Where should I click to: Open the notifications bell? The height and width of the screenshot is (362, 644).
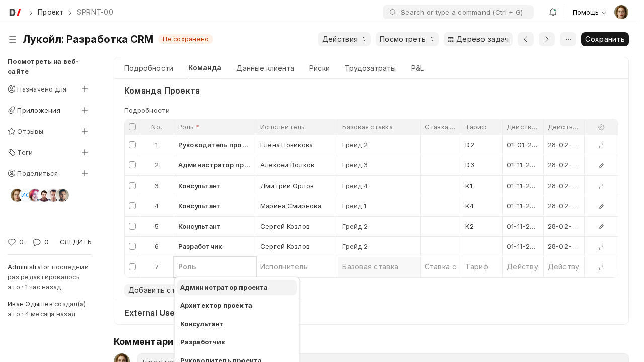(x=553, y=12)
